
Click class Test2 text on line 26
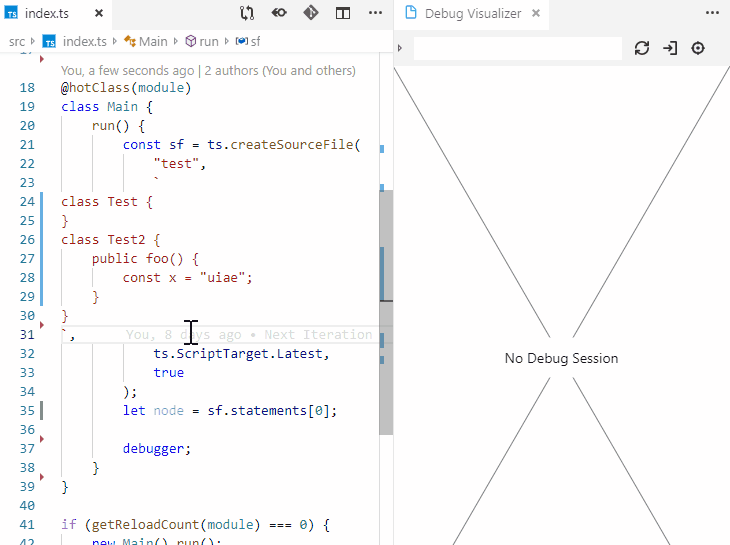coord(103,240)
